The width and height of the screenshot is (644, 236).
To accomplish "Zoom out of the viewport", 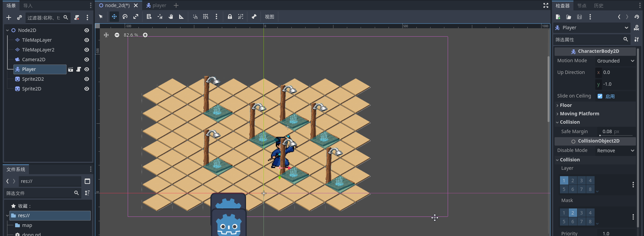I will (117, 35).
